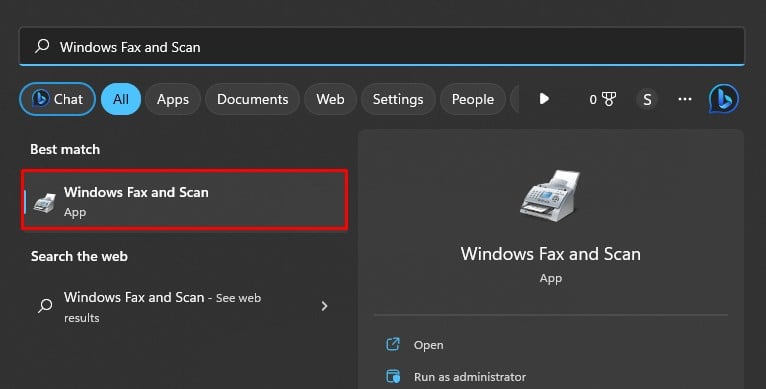The width and height of the screenshot is (766, 389).
Task: Select the All filter tab
Action: pos(121,99)
